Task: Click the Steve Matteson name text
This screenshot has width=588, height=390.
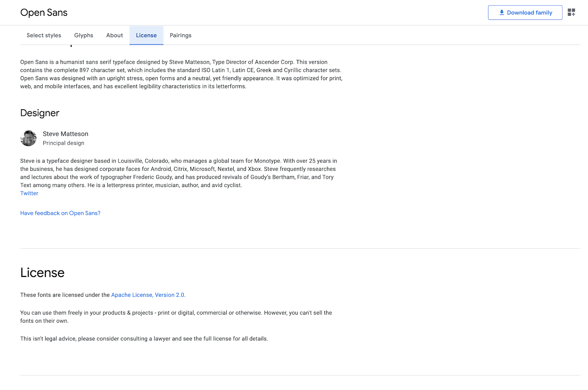Action: click(x=65, y=134)
